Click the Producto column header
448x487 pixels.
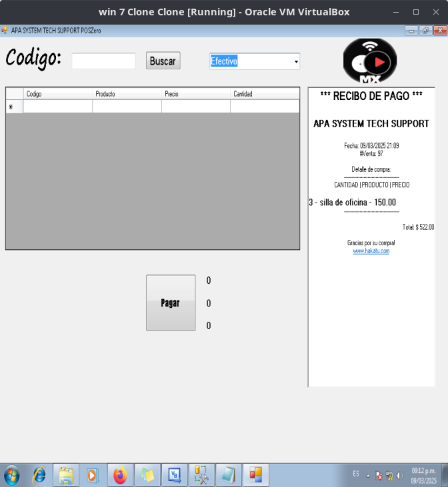click(127, 94)
